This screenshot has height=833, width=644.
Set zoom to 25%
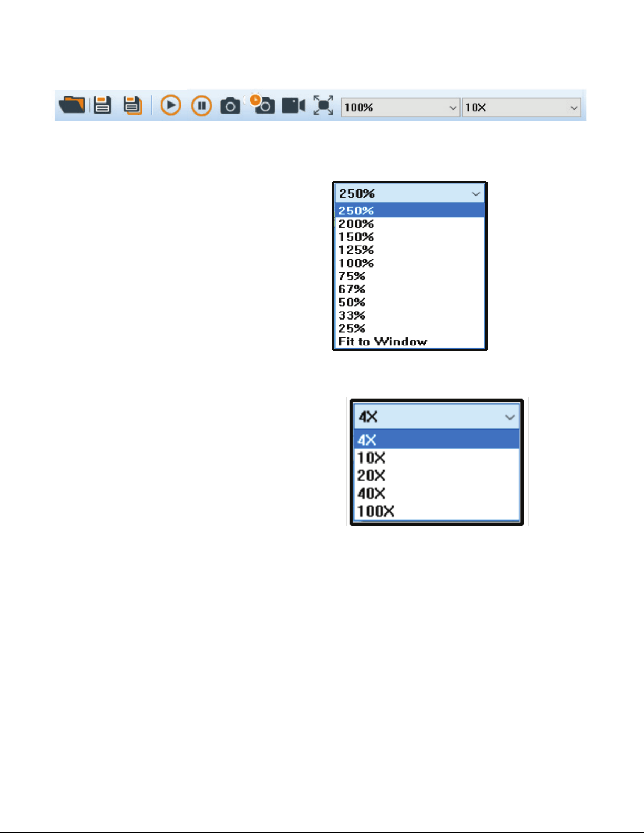410,329
